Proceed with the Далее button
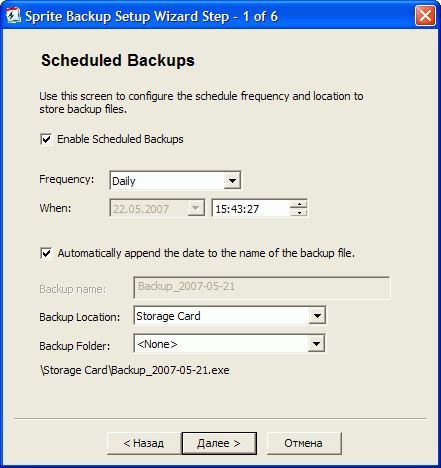Image resolution: width=441 pixels, height=468 pixels. [219, 443]
